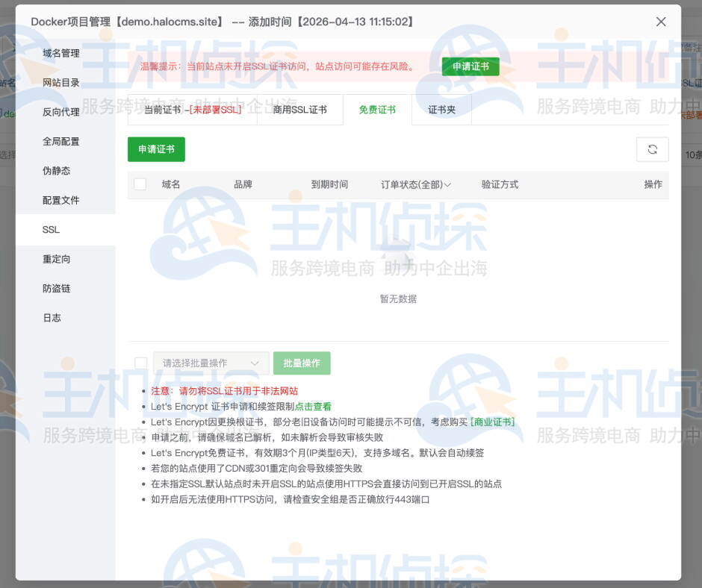Viewport: 702px width, 588px height.
Task: Click the green 申请证书 button above the table
Action: pos(156,149)
